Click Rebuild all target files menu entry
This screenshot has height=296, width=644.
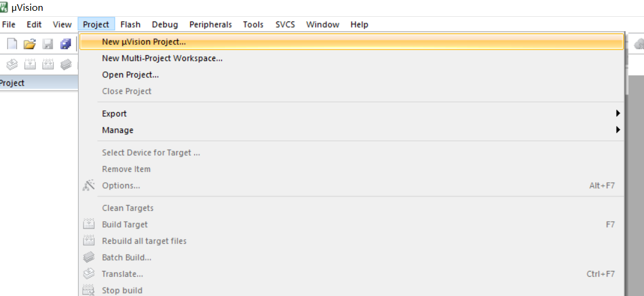click(351, 241)
